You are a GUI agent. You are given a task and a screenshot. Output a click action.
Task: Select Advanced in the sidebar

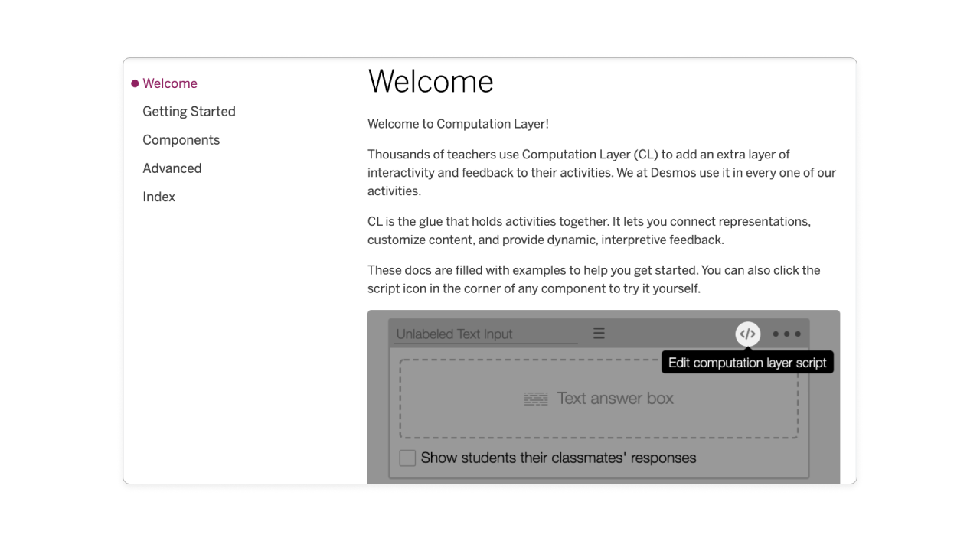point(171,168)
